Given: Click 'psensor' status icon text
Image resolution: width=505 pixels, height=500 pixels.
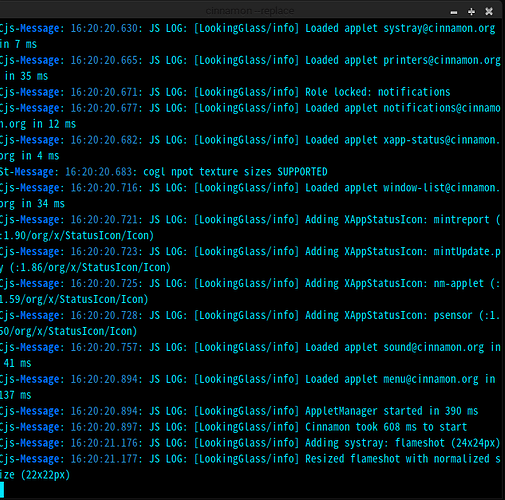Looking at the screenshot, I should 453,315.
